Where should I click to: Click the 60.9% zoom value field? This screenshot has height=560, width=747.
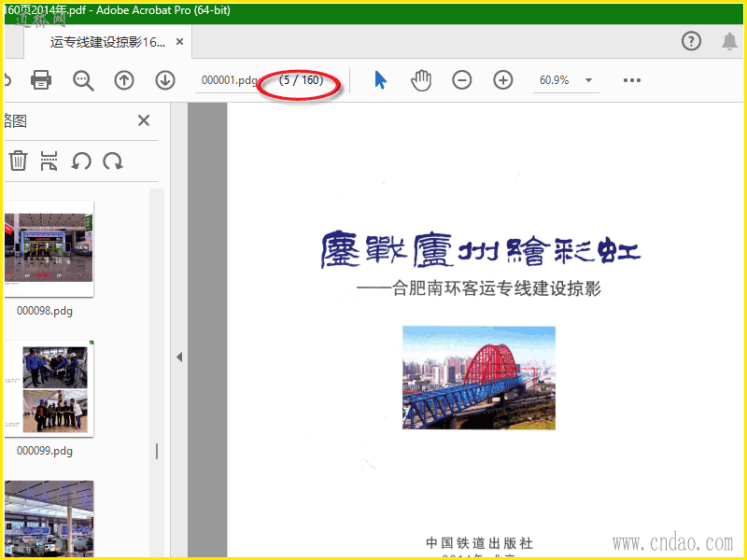pyautogui.click(x=554, y=80)
